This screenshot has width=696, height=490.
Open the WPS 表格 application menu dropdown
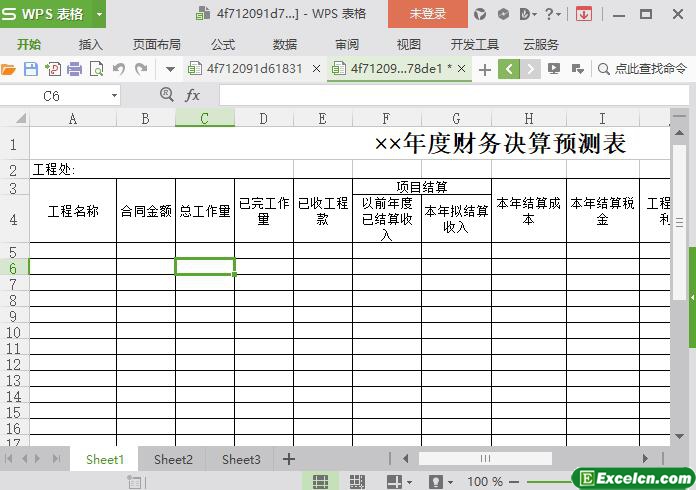click(99, 14)
